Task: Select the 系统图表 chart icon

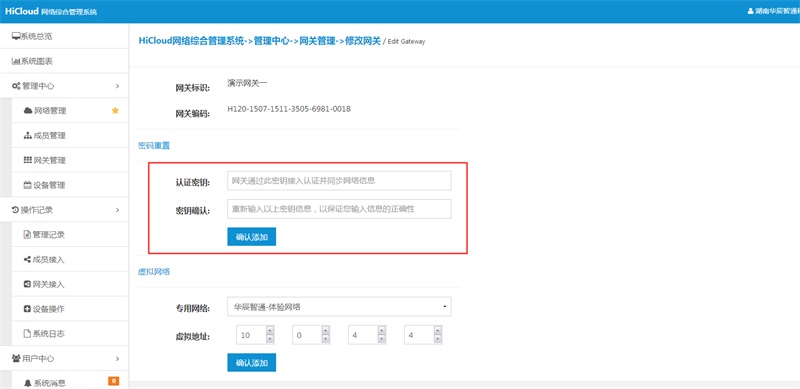Action: [x=16, y=61]
